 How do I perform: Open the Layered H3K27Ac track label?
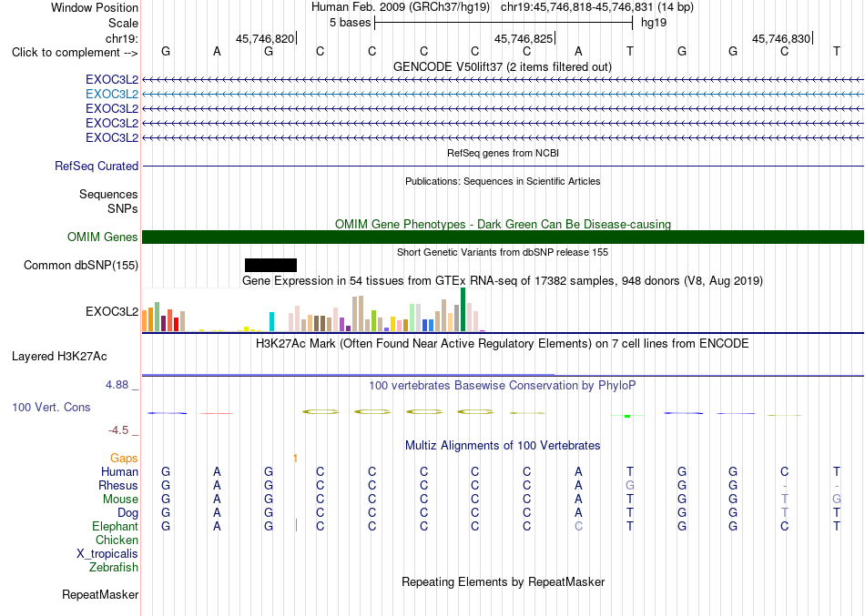point(59,357)
